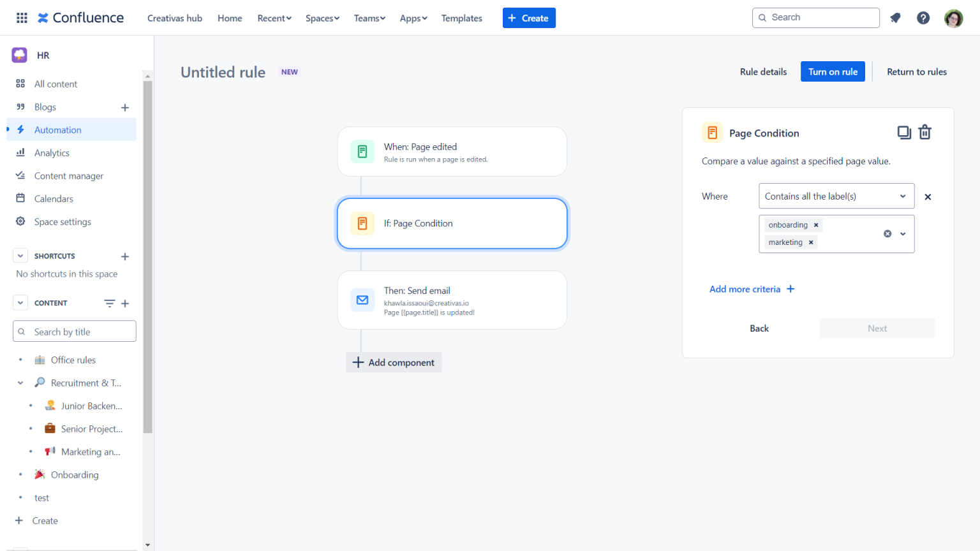The image size is (980, 551).
Task: Click the Add more criteria link
Action: 745,289
